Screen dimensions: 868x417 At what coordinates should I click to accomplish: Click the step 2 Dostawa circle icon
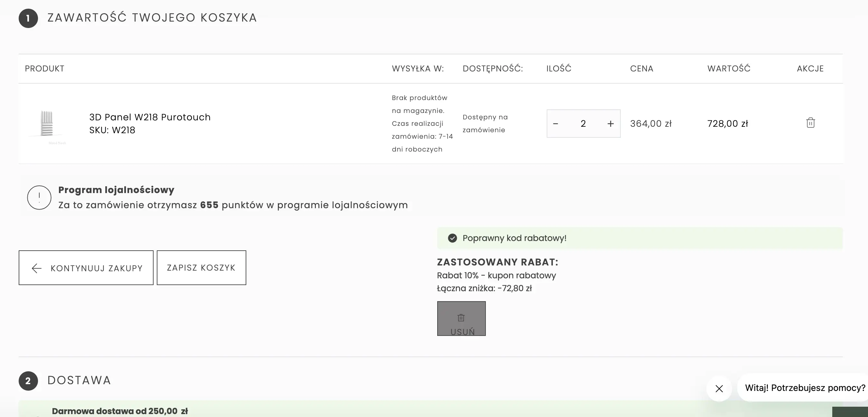(28, 381)
